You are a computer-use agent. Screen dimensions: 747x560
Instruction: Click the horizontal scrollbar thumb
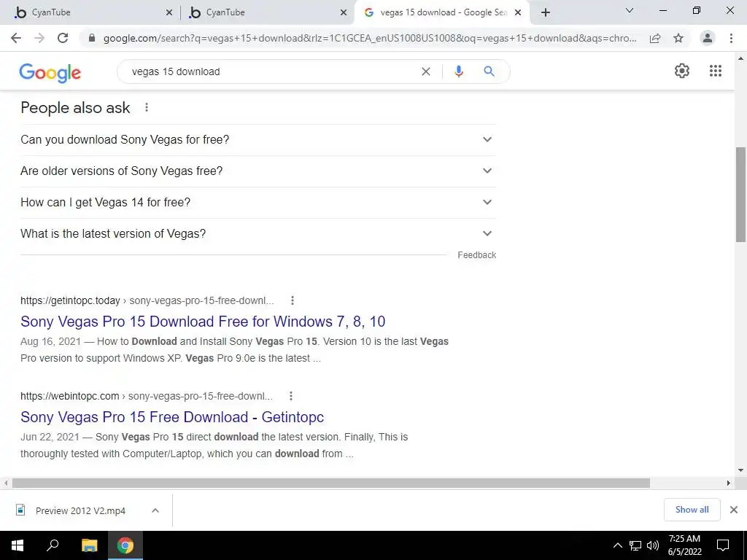point(331,483)
